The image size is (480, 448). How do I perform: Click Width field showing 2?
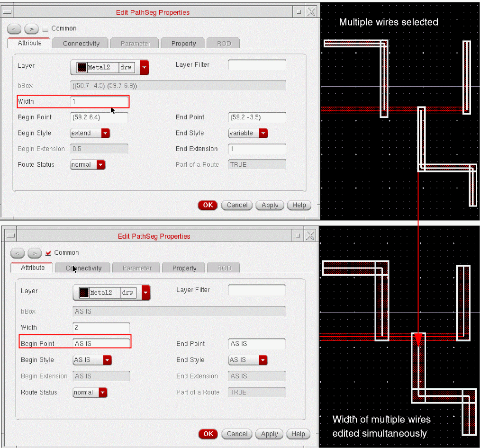[x=101, y=327]
